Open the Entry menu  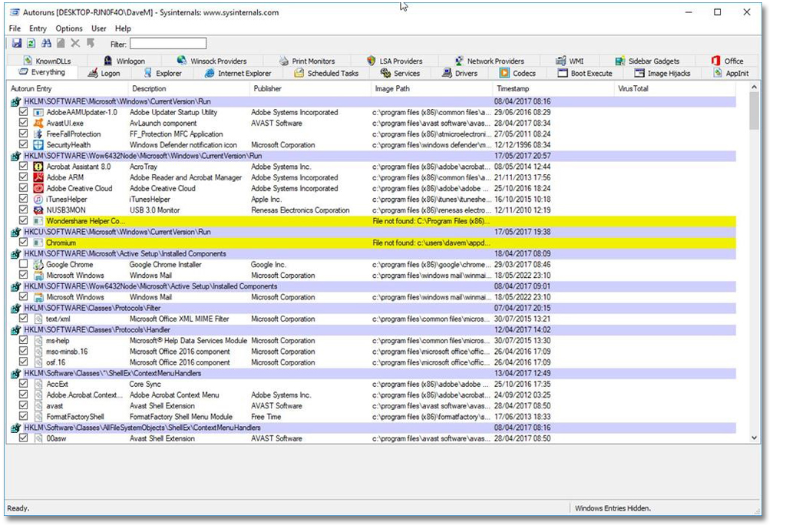pos(38,28)
